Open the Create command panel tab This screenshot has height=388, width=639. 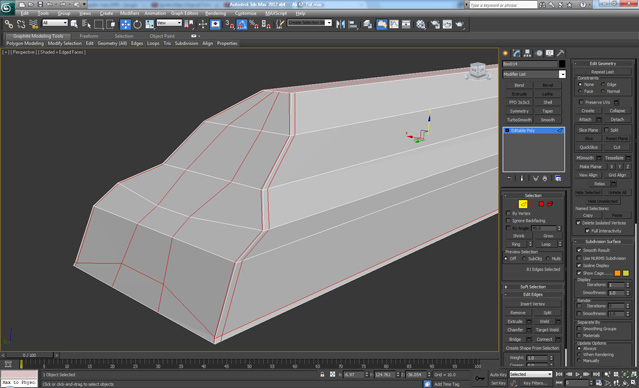click(x=506, y=53)
